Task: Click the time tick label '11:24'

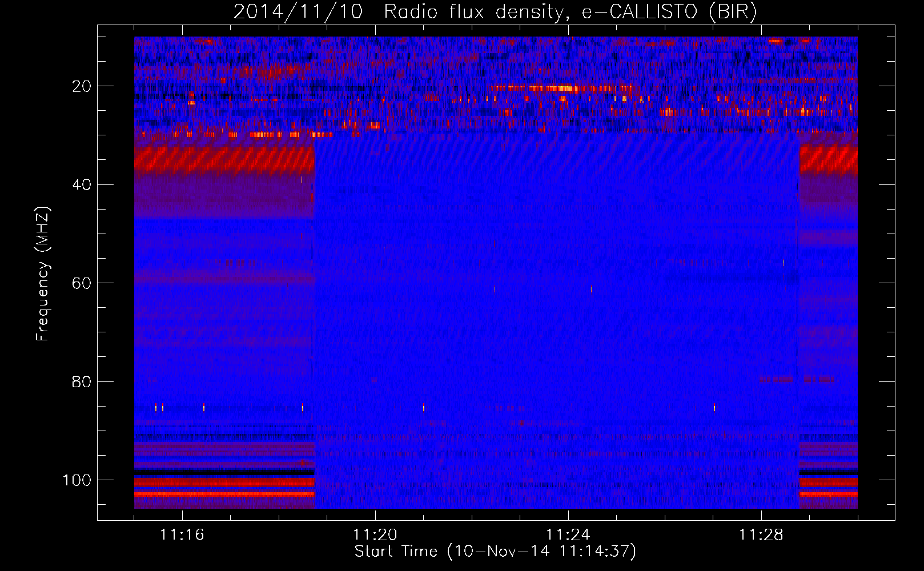Action: 568,535
